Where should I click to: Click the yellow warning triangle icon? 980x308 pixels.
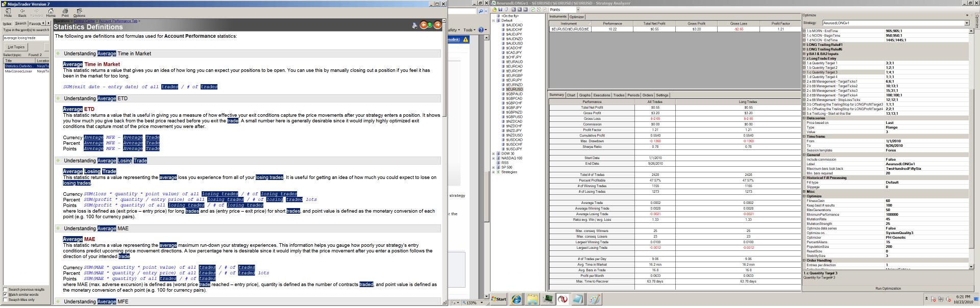click(465, 39)
